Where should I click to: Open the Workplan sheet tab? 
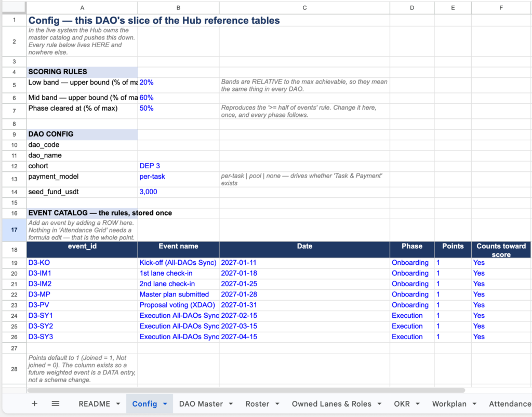[x=449, y=404]
